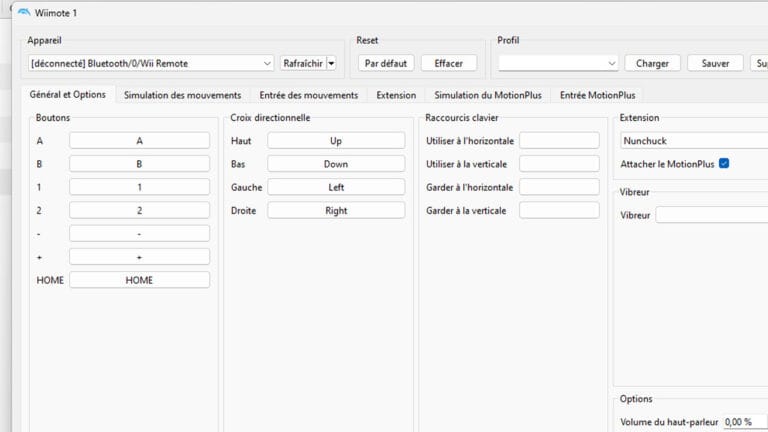Click the Dolphin logo icon in title bar
This screenshot has height=432, width=768.
point(24,12)
